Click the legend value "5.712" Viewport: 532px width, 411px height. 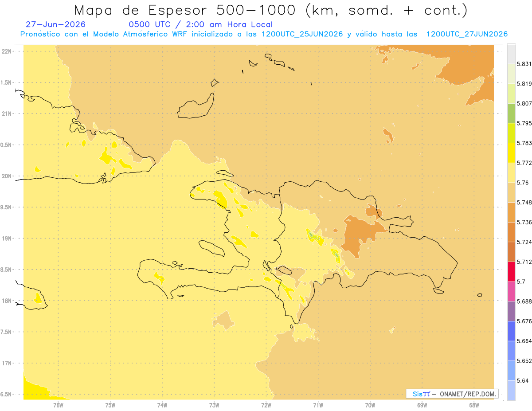[x=524, y=262]
